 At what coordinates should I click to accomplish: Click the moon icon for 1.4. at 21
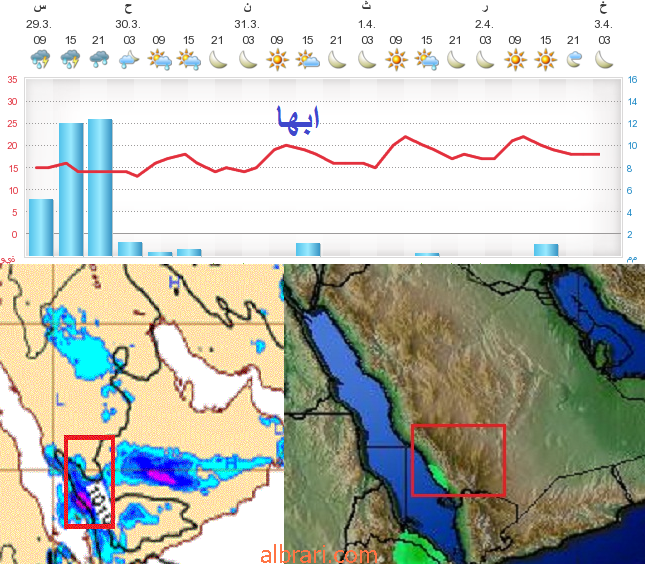coord(456,60)
